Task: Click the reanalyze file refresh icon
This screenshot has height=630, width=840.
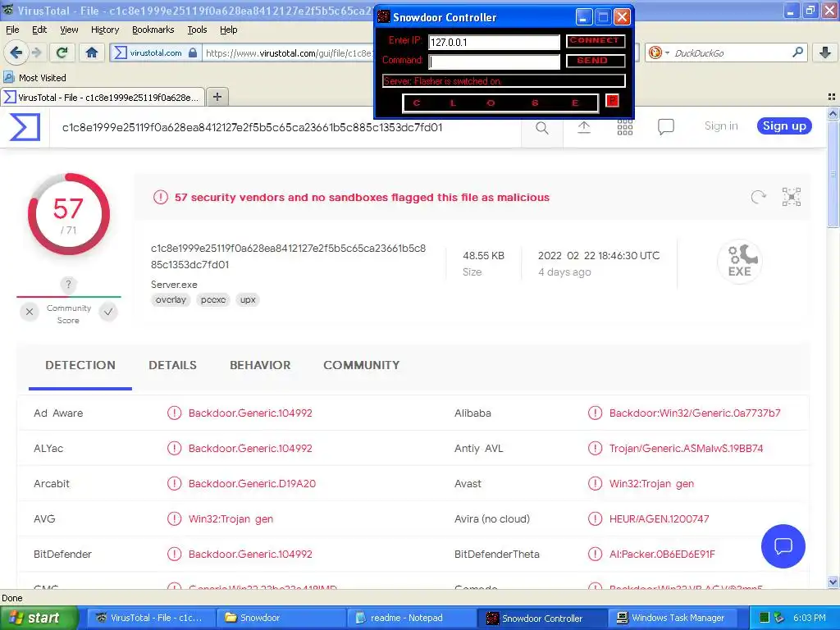Action: tap(759, 197)
